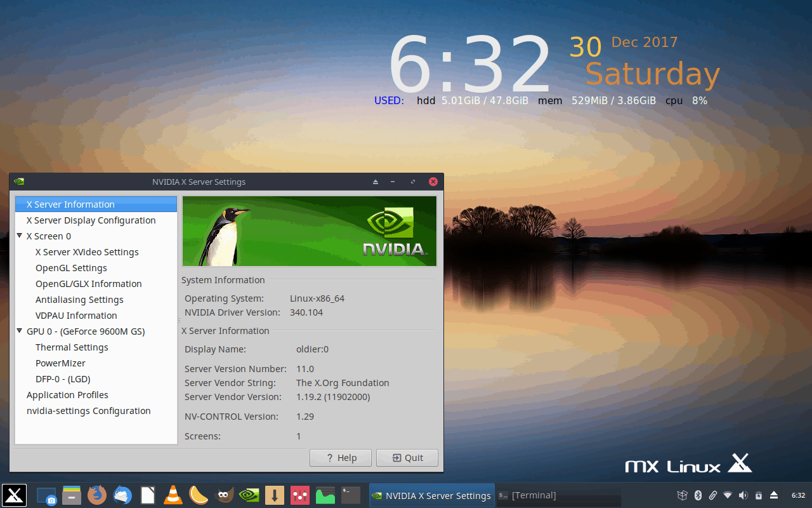The image size is (812, 508).
Task: Open the volume control in system tray
Action: click(743, 495)
